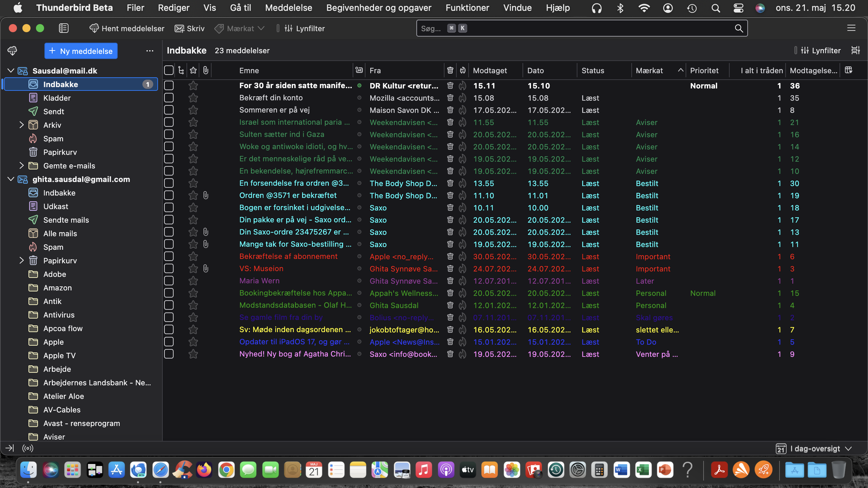This screenshot has width=868, height=488.
Task: Open the Thunderbird hamburger app menu
Action: click(851, 28)
